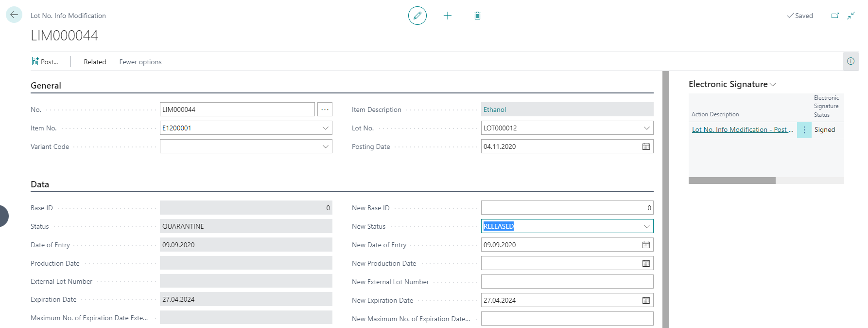The image size is (868, 328).
Task: Expand Variant Code dropdown
Action: (326, 146)
